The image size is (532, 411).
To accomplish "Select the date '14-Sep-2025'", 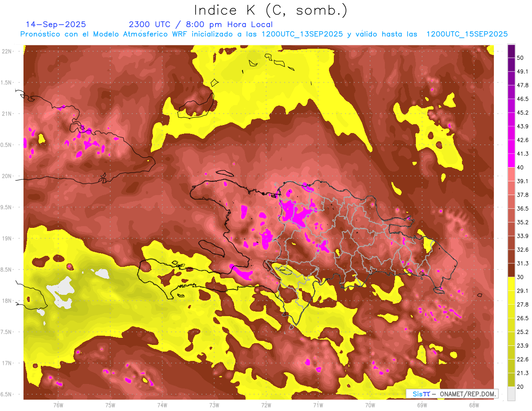I will (x=56, y=24).
